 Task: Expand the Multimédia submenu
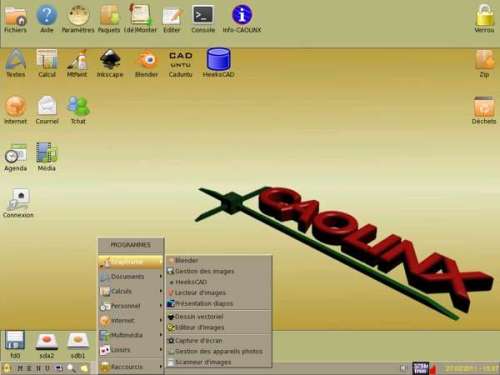(131, 335)
